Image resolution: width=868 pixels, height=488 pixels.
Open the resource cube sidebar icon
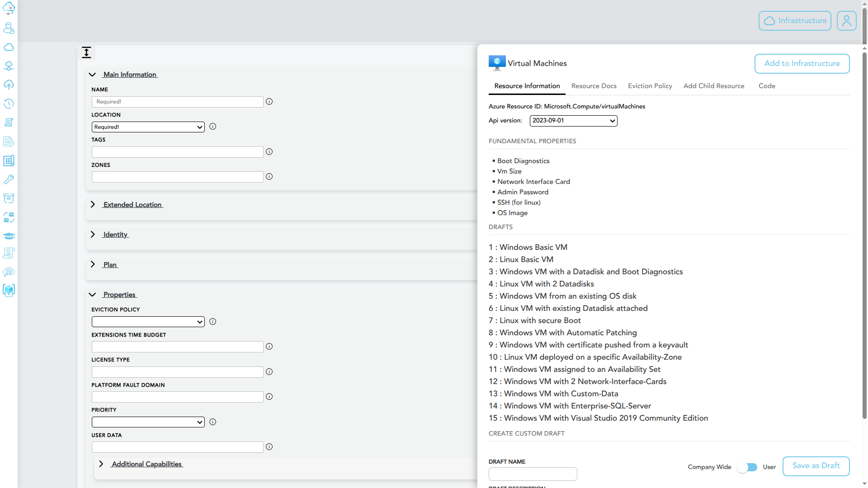pos(9,290)
